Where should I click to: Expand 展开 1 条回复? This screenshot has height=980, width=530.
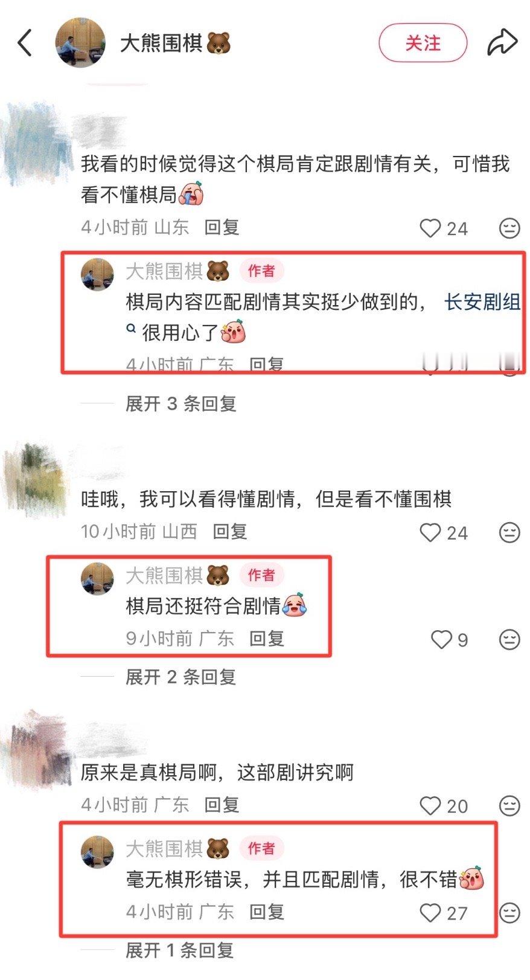click(179, 950)
